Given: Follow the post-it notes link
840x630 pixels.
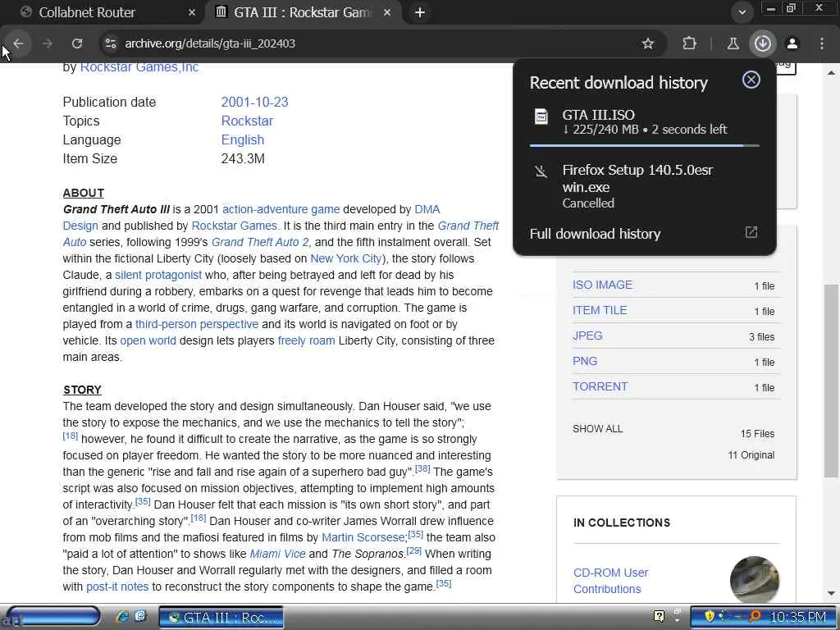Looking at the screenshot, I should [117, 587].
